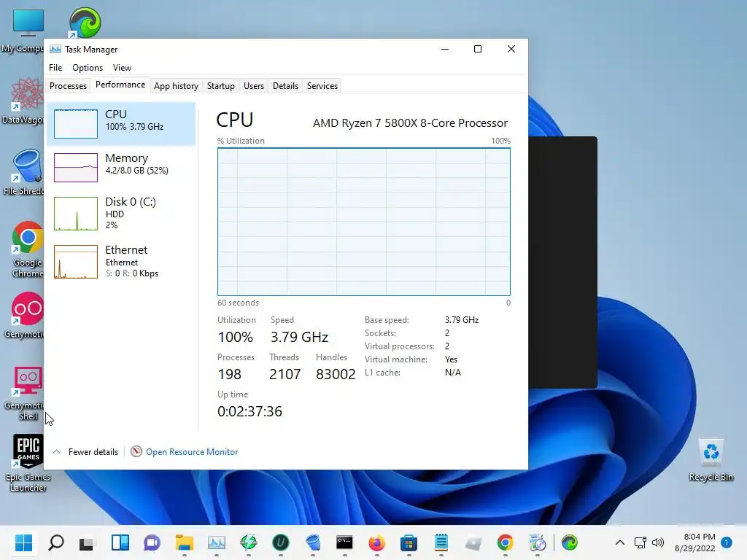Open Google Chrome desktop shortcut

click(x=28, y=249)
